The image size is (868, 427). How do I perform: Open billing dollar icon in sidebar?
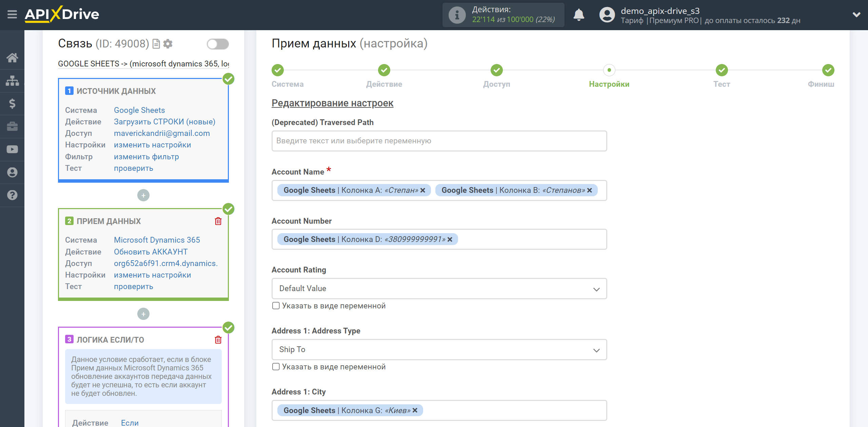coord(12,104)
